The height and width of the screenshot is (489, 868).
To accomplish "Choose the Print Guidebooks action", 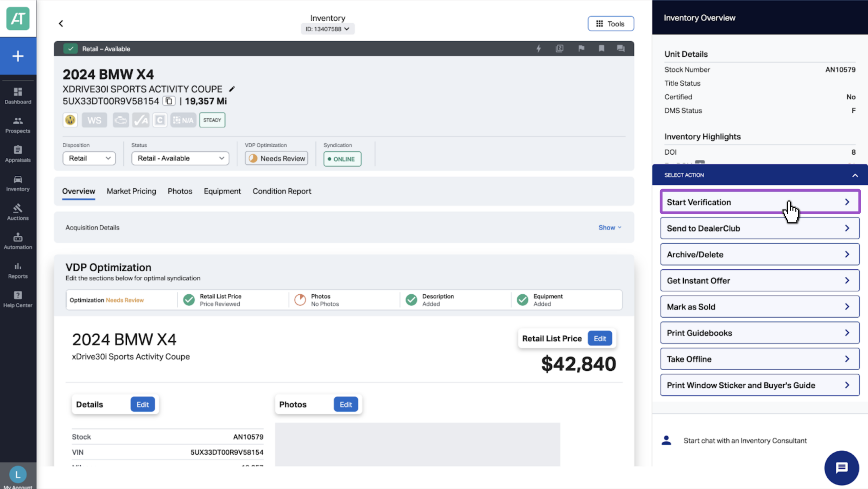I will [760, 333].
